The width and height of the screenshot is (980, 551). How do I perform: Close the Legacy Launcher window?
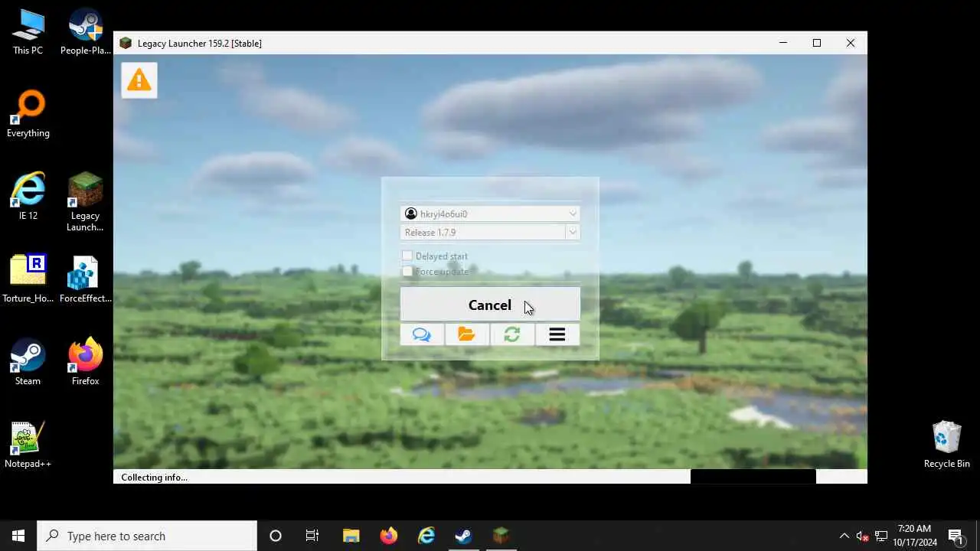tap(851, 43)
